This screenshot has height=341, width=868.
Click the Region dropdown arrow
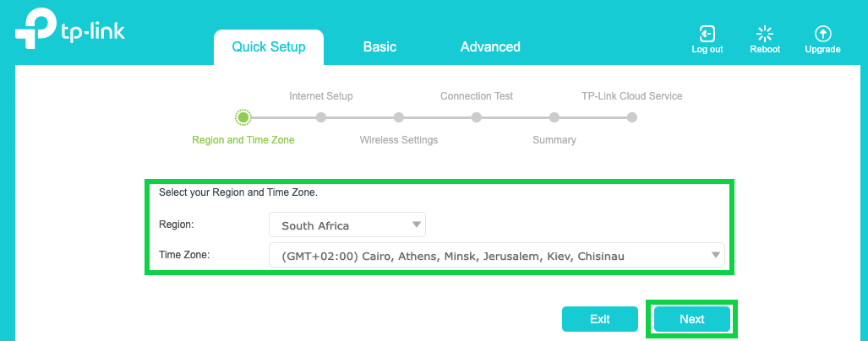click(416, 225)
